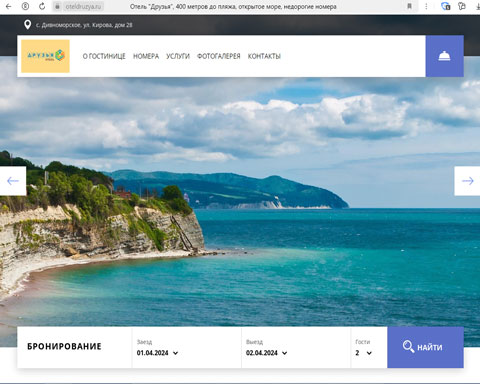Open the downloads arrow icon

[x=477, y=6]
